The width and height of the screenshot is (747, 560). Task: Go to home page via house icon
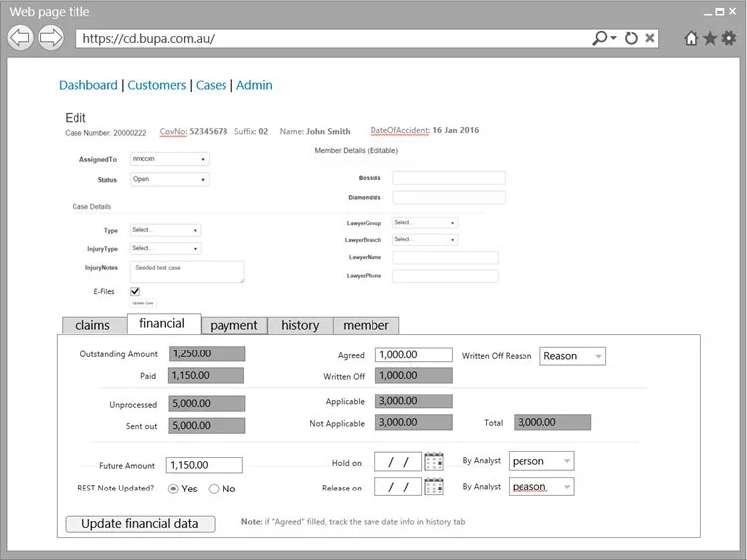(x=691, y=38)
